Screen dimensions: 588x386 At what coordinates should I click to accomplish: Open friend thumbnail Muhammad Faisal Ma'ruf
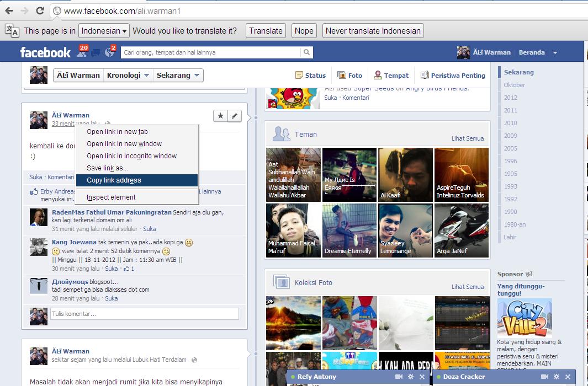pos(293,230)
